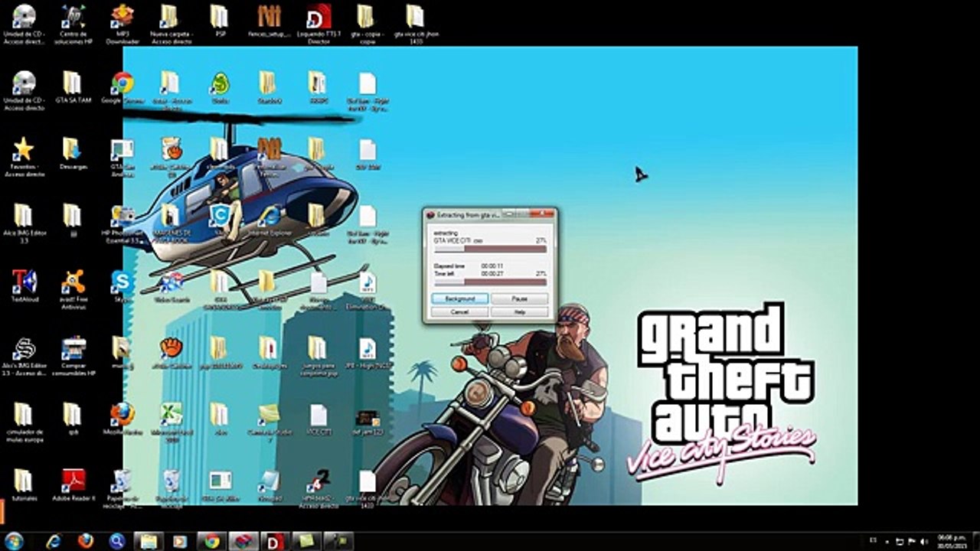Screen dimensions: 980x551
Task: Launch the fences_setup installer icon
Action: click(269, 21)
